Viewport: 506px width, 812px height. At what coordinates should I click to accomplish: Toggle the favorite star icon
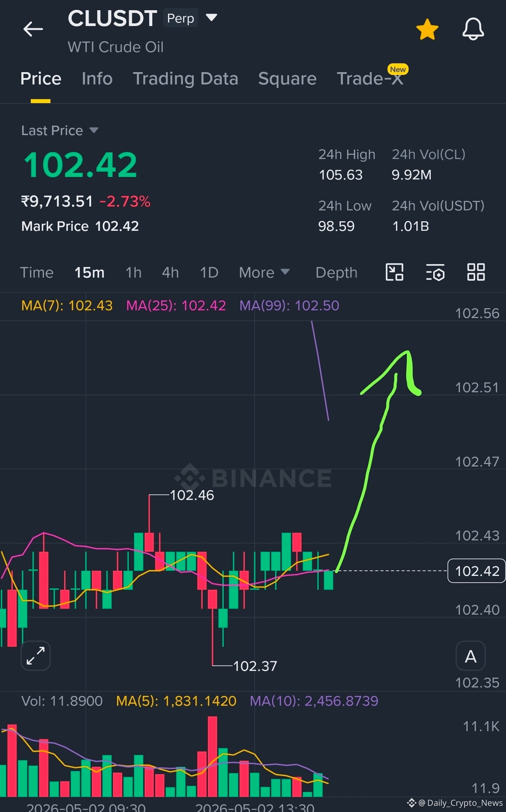(427, 30)
